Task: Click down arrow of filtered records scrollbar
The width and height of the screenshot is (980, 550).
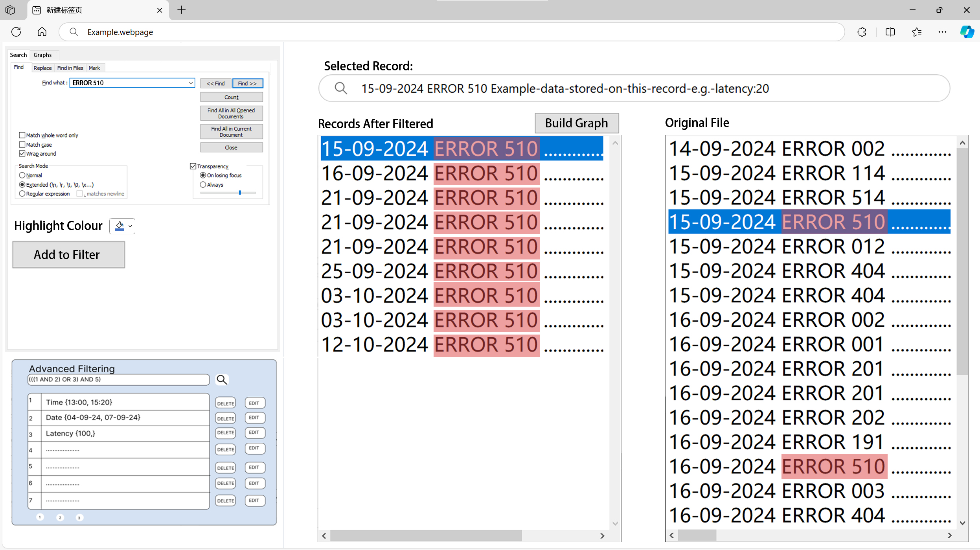Action: point(615,524)
